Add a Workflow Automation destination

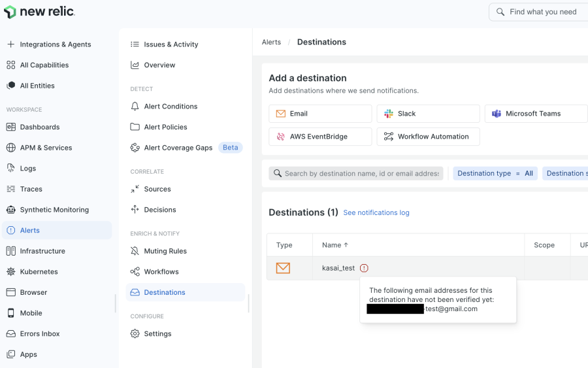click(428, 137)
